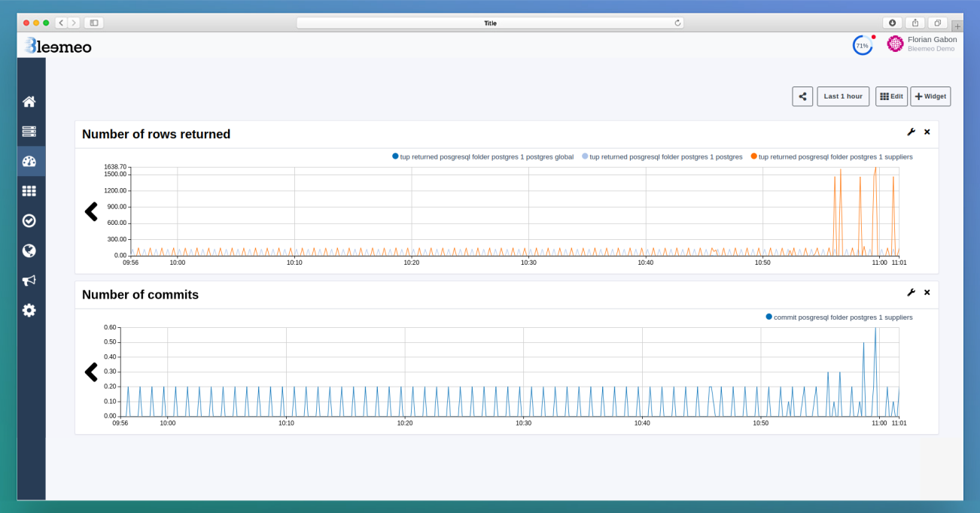Collapse the commits chart with left chevron

(91, 372)
